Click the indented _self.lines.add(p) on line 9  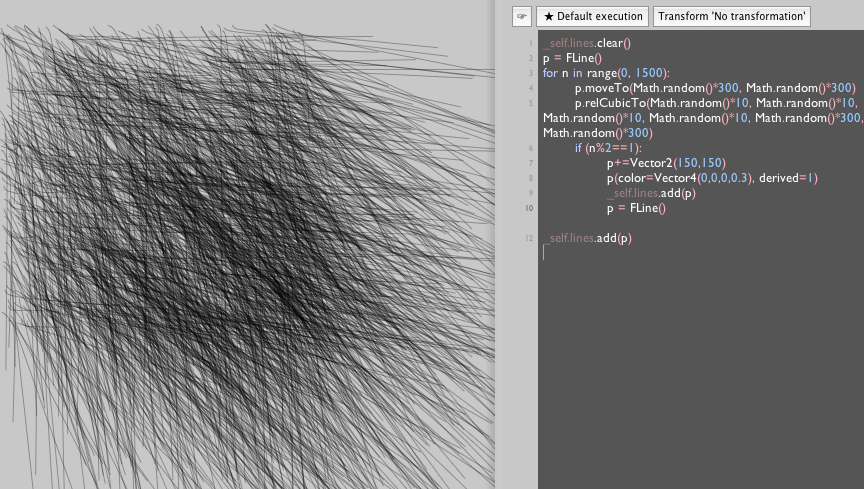[651, 193]
